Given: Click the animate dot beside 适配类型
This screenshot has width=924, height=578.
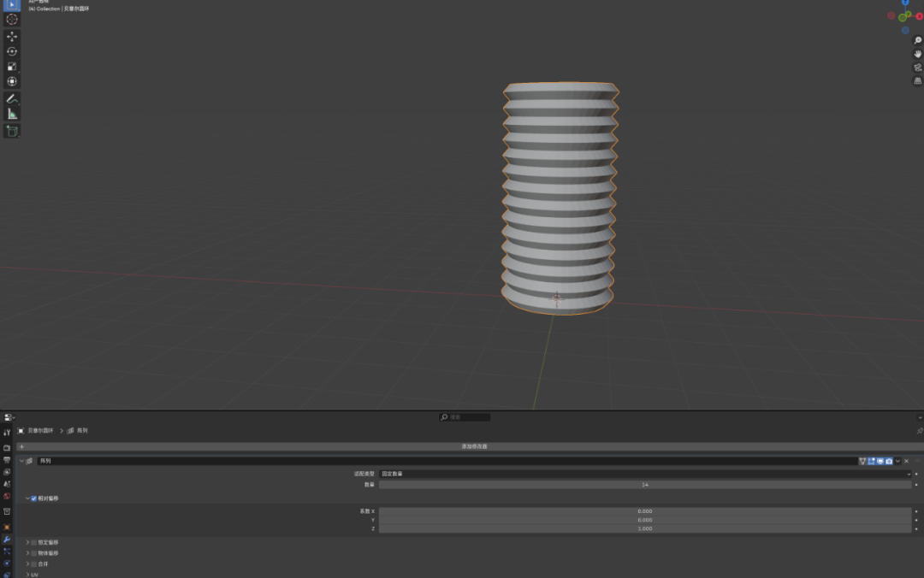Looking at the screenshot, I should [916, 474].
